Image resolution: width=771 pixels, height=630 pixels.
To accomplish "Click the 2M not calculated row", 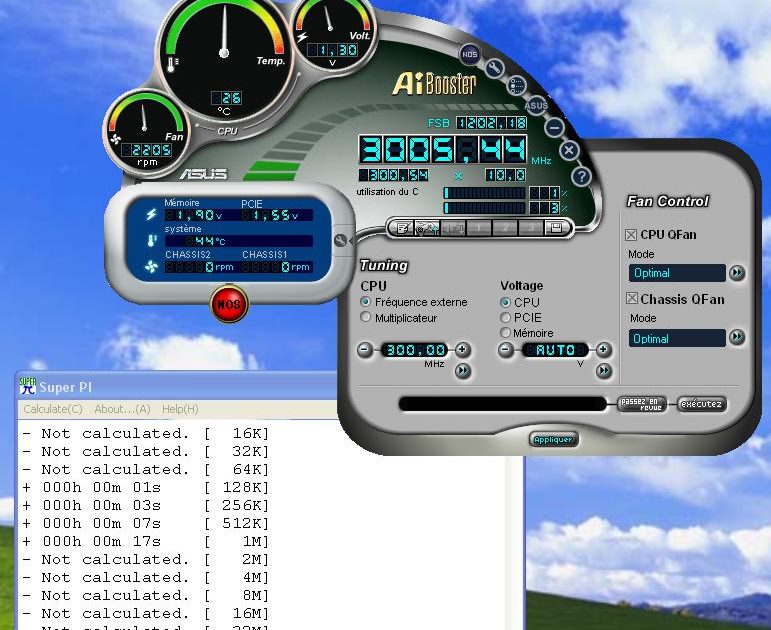I will pos(146,559).
